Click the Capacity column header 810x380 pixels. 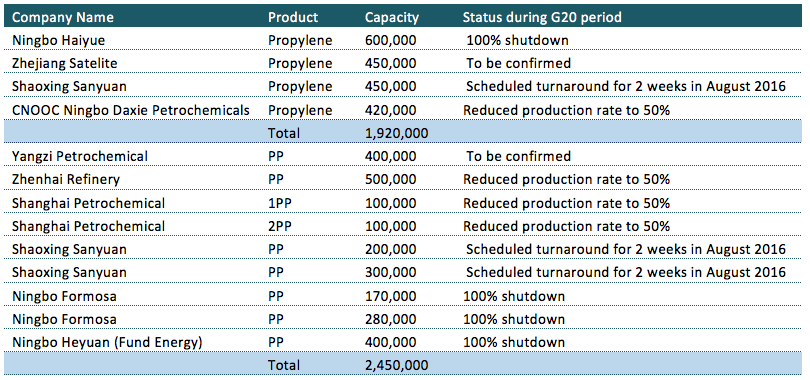[392, 18]
